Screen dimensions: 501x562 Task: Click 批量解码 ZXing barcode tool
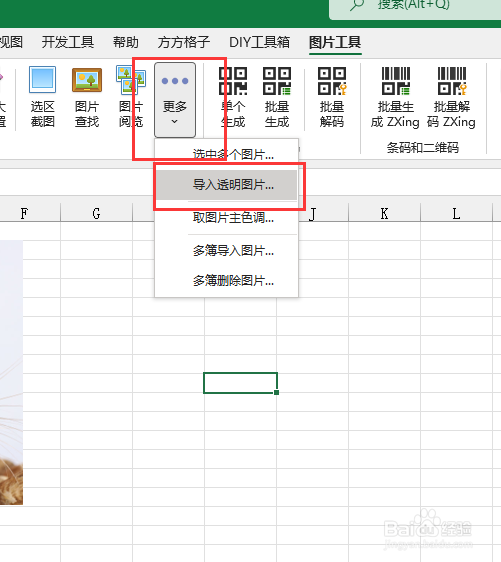pos(452,97)
